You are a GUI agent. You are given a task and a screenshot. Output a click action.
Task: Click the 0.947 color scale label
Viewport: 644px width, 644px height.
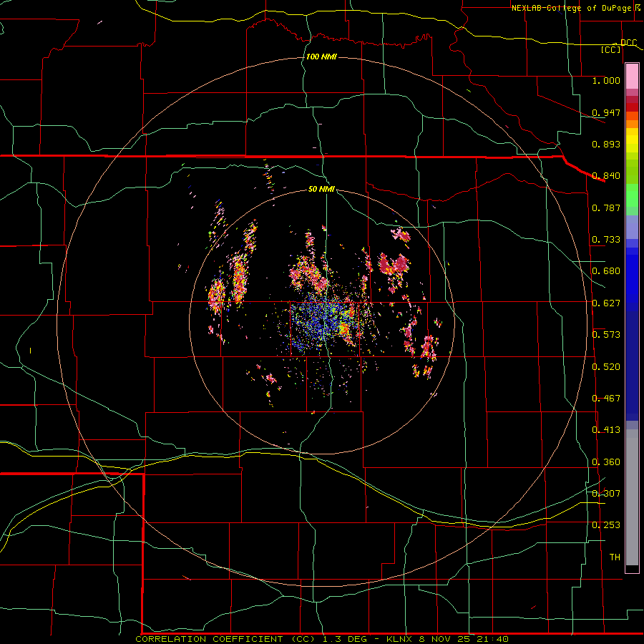pyautogui.click(x=606, y=112)
